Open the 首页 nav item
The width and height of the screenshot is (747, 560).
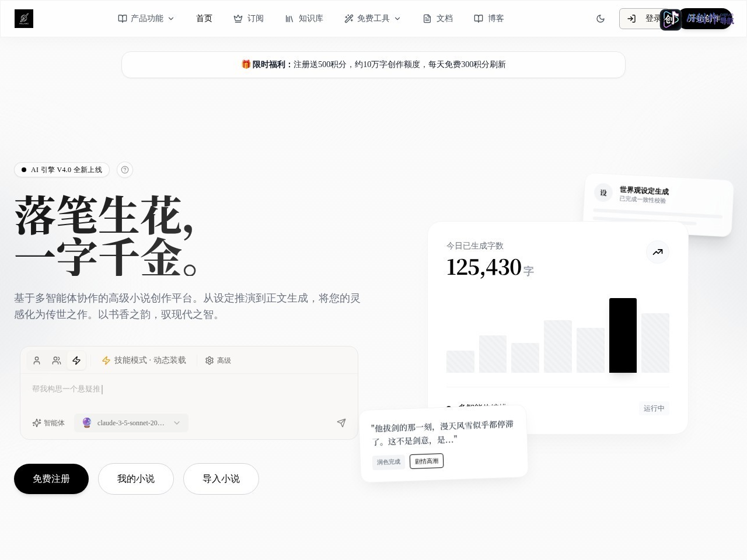coord(204,19)
